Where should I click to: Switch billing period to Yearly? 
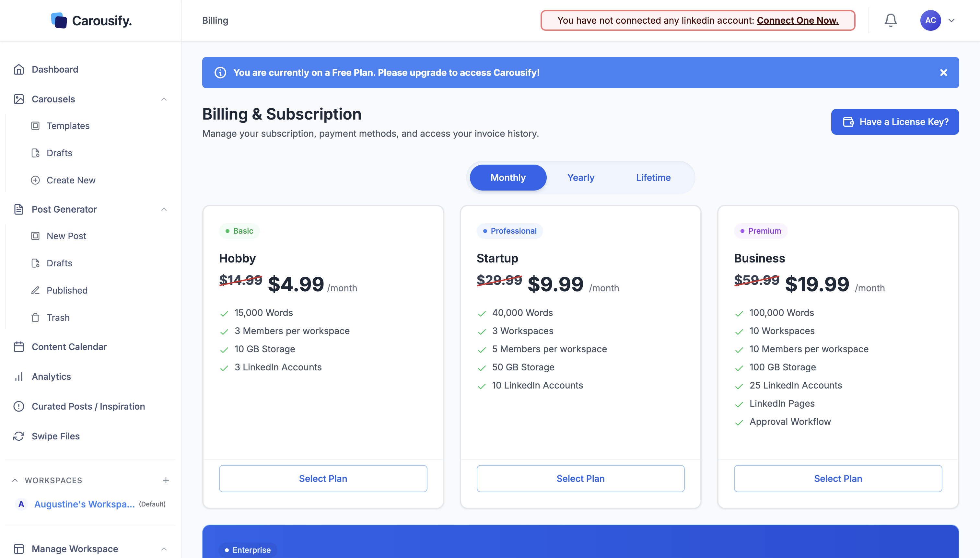point(581,178)
